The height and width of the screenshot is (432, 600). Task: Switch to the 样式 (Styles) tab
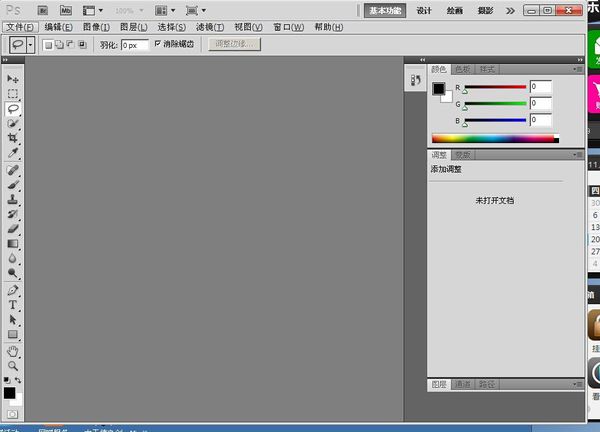pyautogui.click(x=487, y=69)
